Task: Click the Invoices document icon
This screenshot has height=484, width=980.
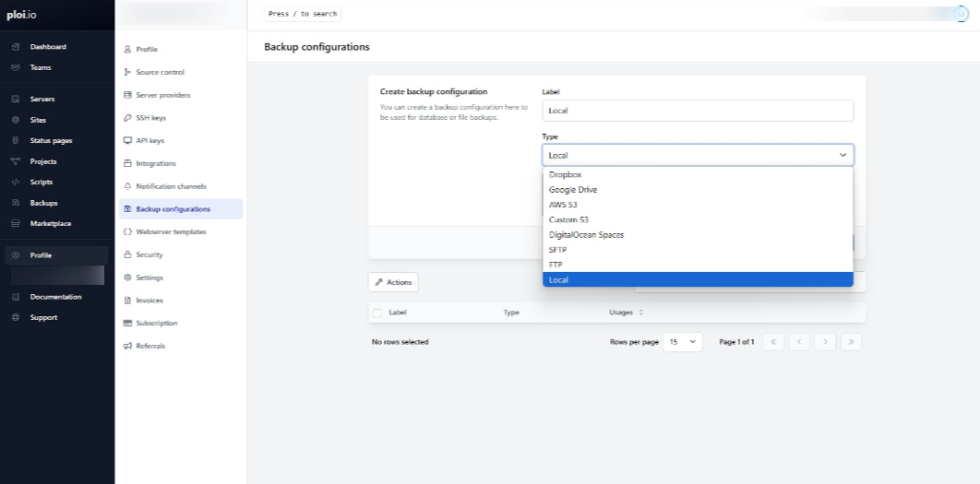Action: [x=127, y=301]
